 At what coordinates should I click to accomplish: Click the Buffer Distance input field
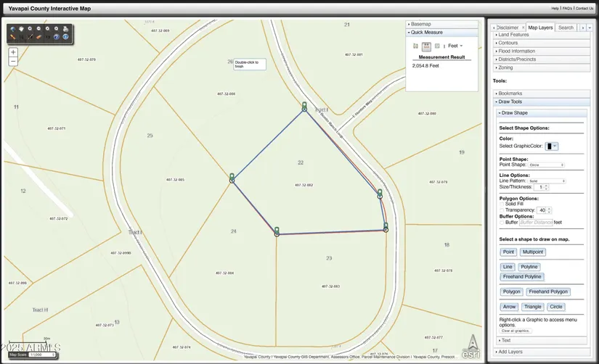pyautogui.click(x=536, y=222)
